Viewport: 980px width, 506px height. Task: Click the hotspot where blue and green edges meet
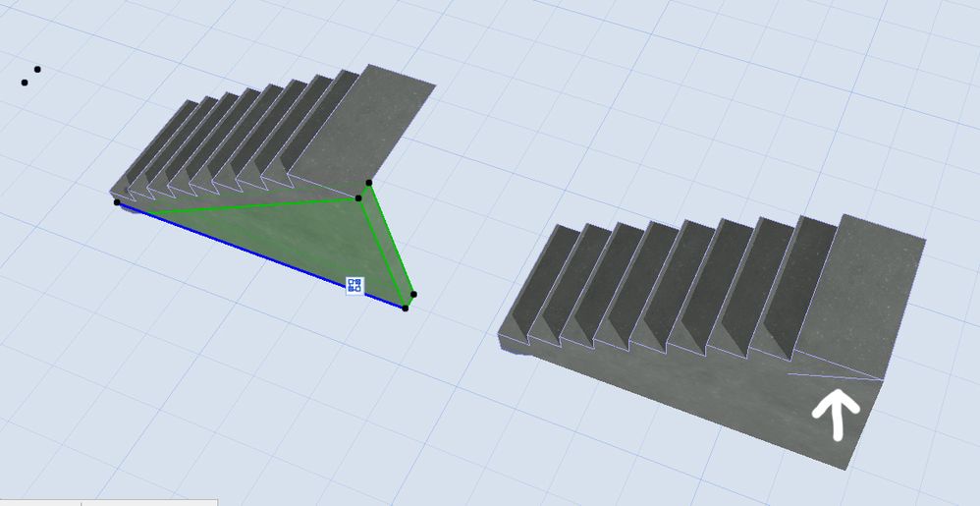point(405,309)
